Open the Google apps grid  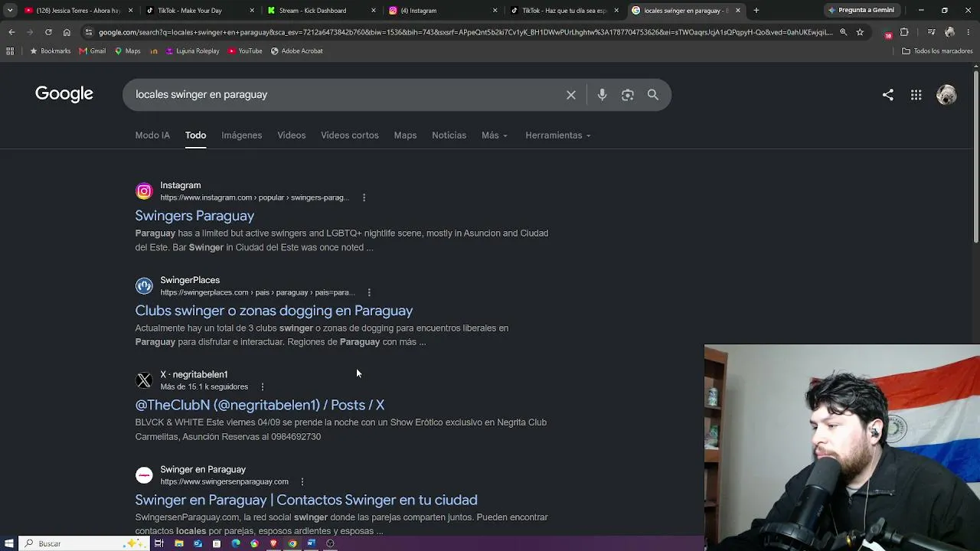916,95
